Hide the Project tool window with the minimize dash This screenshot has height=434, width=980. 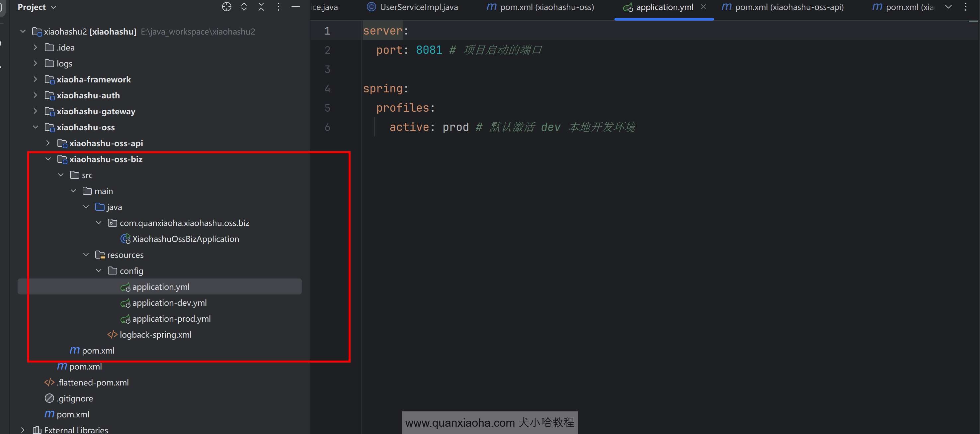[295, 7]
